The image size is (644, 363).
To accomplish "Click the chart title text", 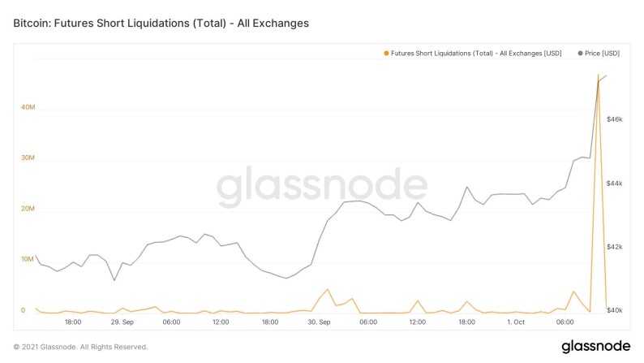I will [x=161, y=23].
